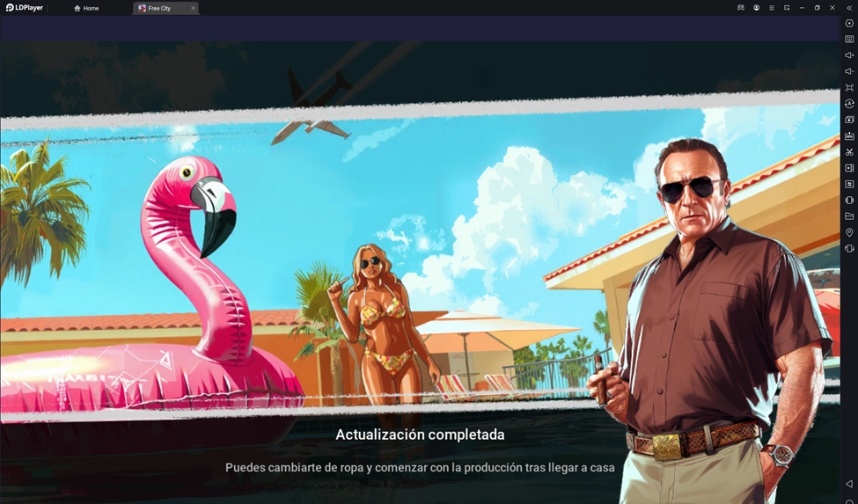The height and width of the screenshot is (504, 858).
Task: Select the Free City tab
Action: tap(159, 8)
